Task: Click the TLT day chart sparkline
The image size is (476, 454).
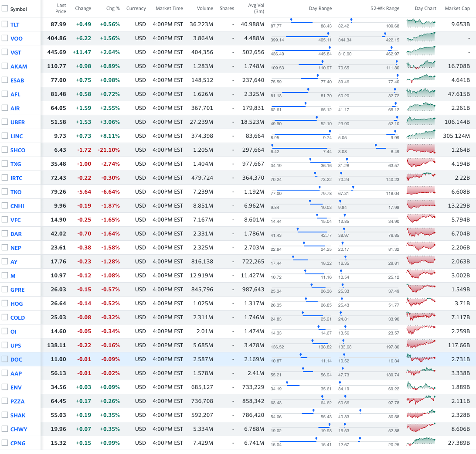Action: click(x=421, y=23)
